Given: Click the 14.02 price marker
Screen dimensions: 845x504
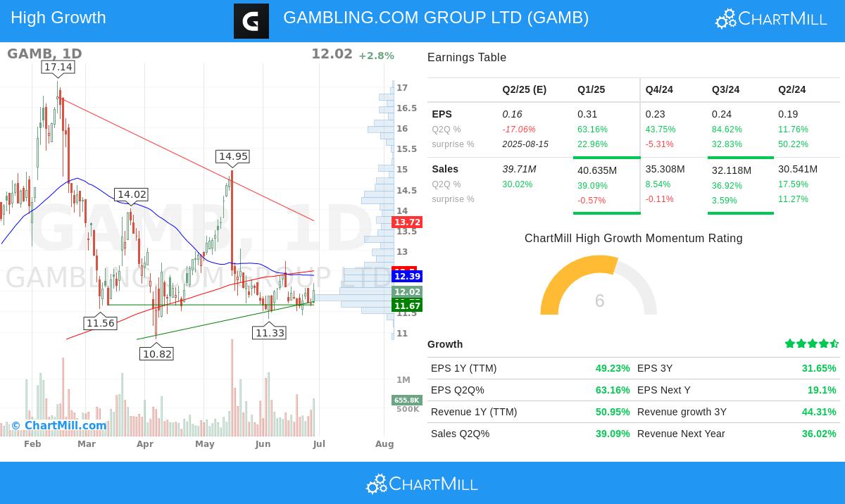Looking at the screenshot, I should coord(132,194).
